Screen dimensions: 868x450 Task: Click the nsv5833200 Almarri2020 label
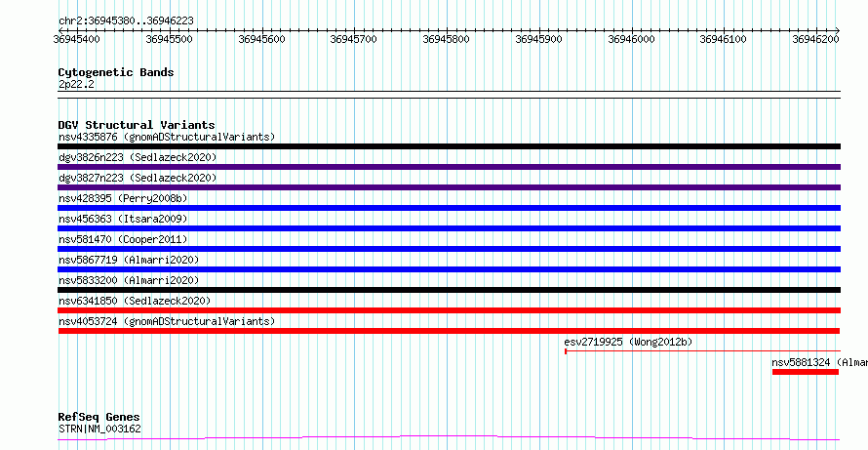pos(129,280)
